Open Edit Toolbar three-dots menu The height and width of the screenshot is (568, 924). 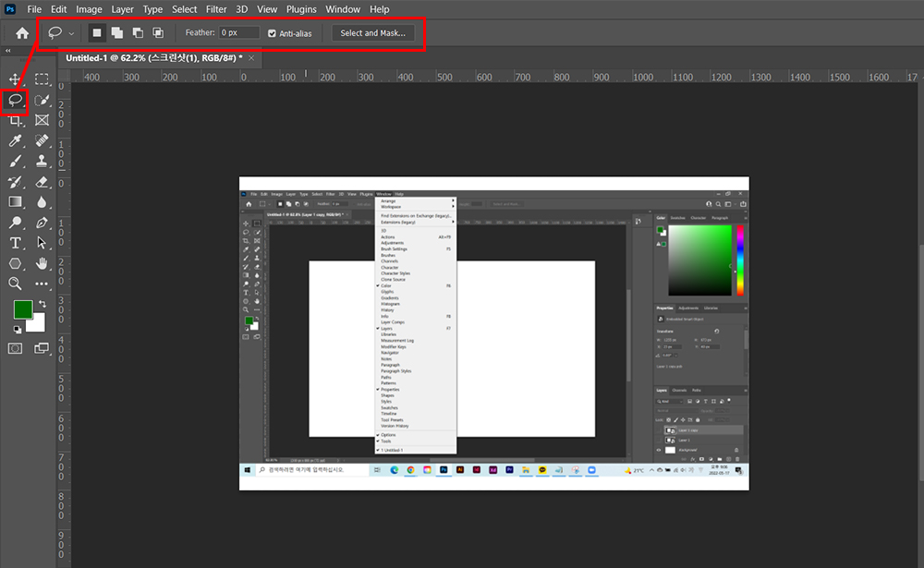pos(42,284)
